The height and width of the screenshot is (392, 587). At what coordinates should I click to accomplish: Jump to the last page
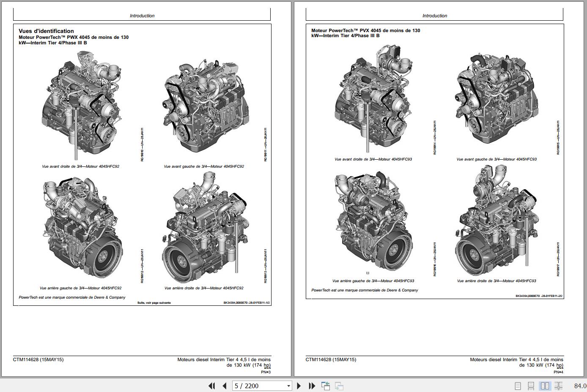coord(312,386)
